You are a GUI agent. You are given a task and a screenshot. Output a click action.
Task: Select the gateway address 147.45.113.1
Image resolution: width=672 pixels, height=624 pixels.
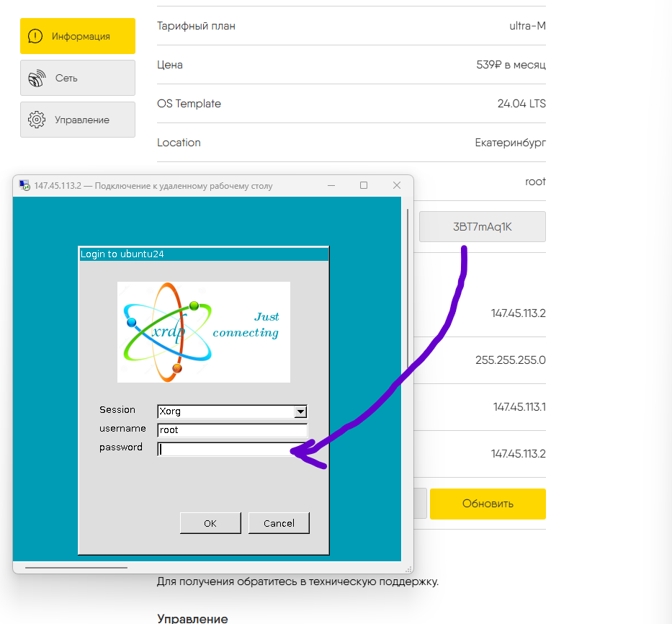coord(519,406)
